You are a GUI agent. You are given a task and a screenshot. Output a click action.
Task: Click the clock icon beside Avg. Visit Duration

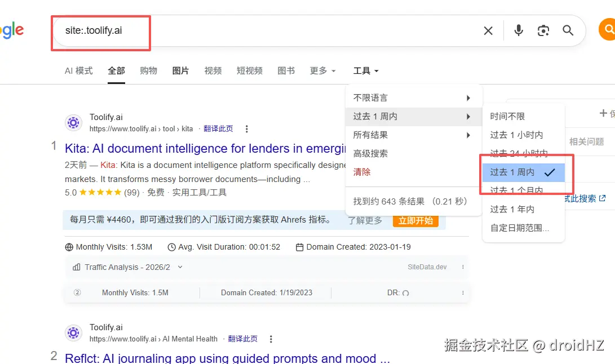[x=171, y=247]
